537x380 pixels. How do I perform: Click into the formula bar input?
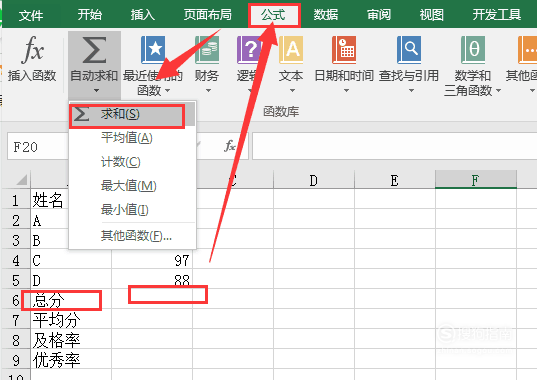[395, 146]
